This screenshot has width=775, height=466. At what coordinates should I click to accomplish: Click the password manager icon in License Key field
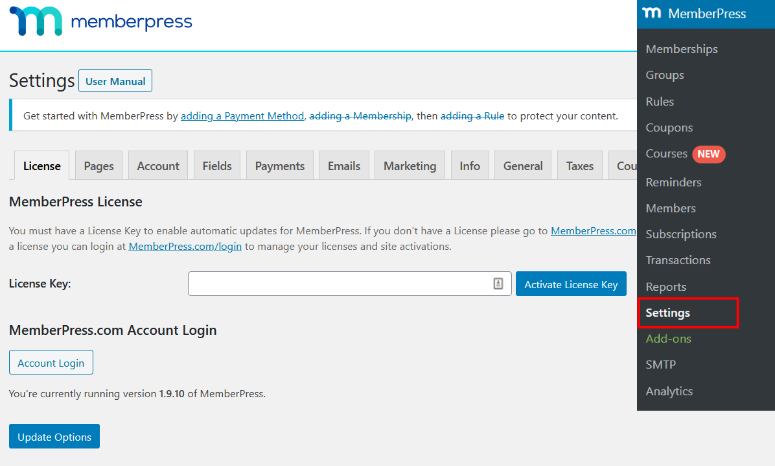pyautogui.click(x=498, y=283)
